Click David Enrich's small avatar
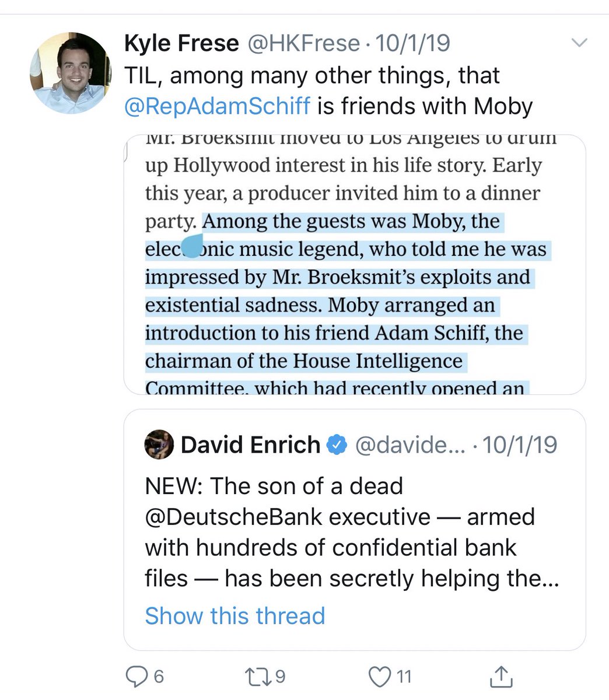Viewport: 609px width, 700px height. pos(159,444)
